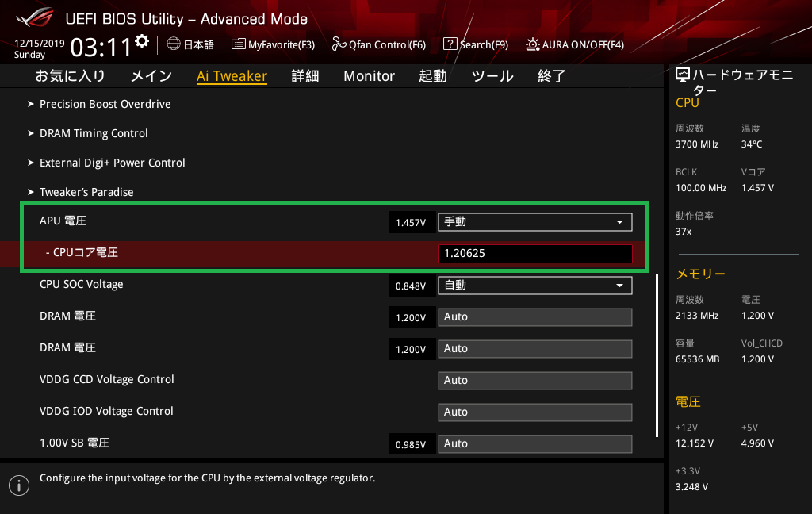
Task: Click the VDDG CCD Voltage Control field
Action: [x=535, y=380]
